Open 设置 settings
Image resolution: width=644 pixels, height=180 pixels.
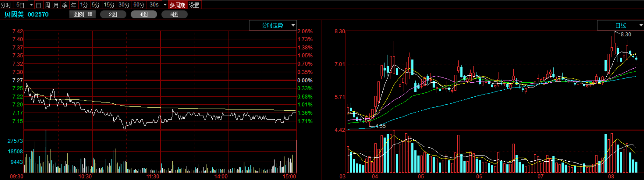pyautogui.click(x=194, y=5)
